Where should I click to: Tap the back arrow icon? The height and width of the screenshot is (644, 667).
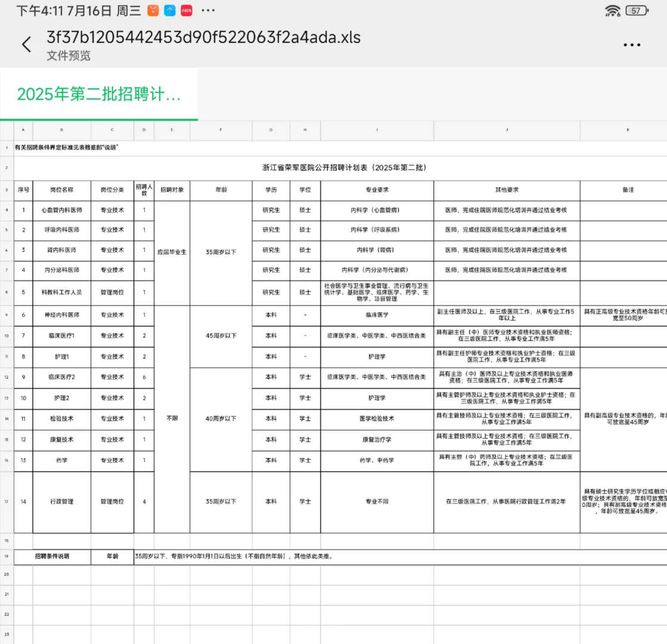pos(26,44)
